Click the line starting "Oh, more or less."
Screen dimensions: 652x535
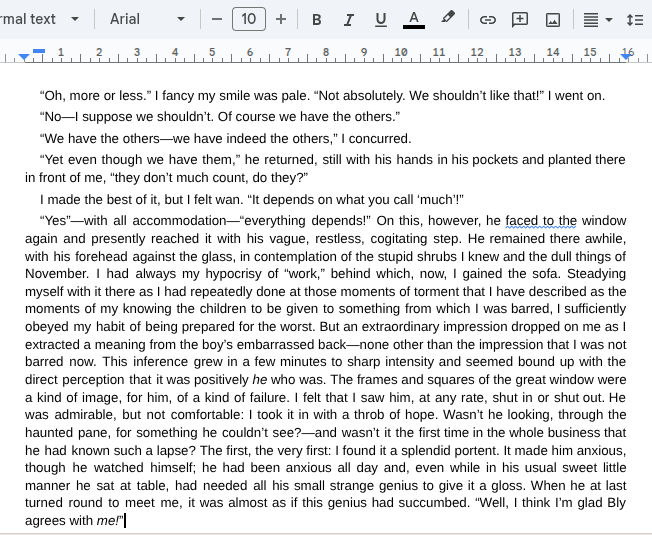[x=322, y=96]
